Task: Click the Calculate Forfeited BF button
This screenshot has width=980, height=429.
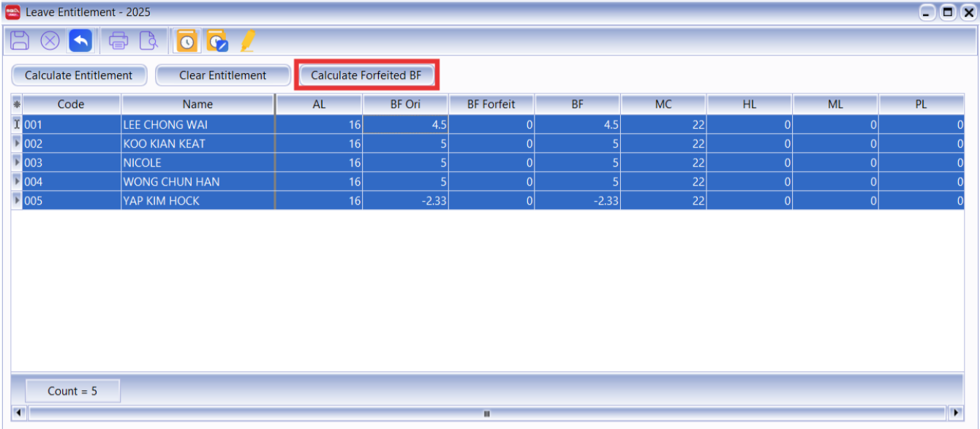Action: coord(366,75)
